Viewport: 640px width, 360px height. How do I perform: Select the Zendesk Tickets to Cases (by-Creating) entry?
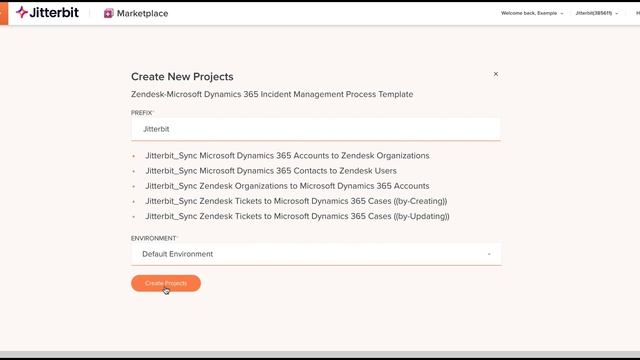coord(296,201)
